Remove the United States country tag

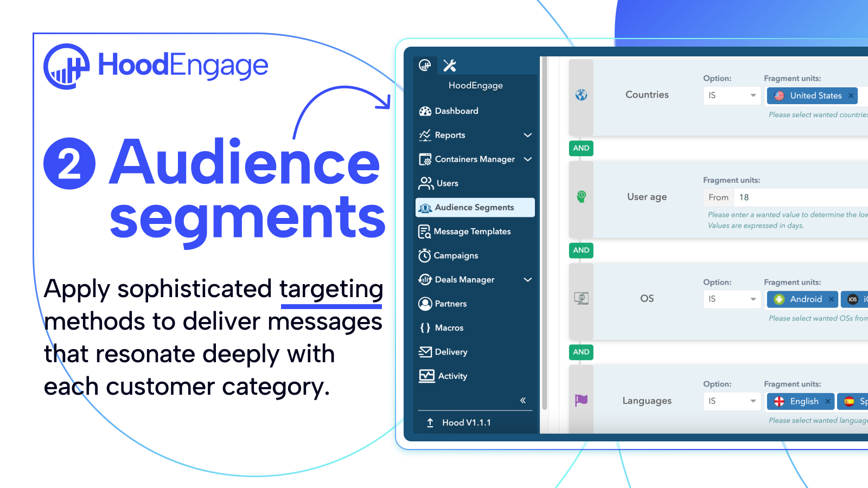pos(850,95)
